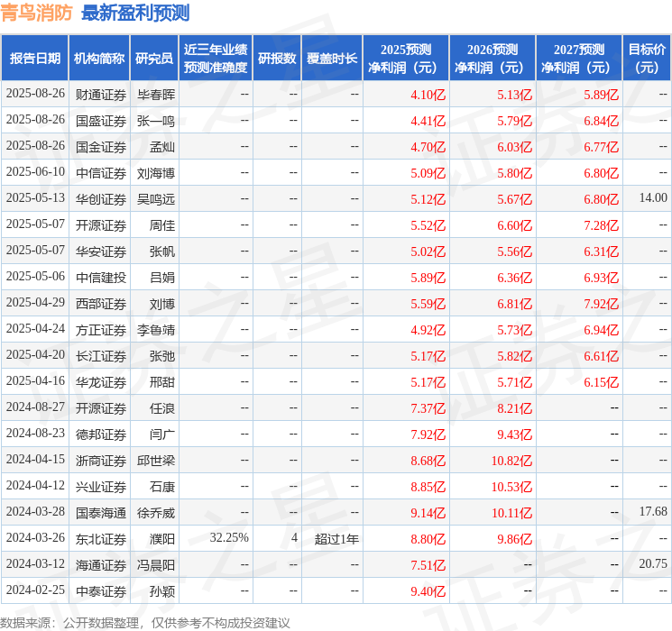The image size is (672, 631).
Task: Select the 浙商证券 institution cell
Action: coord(101,461)
